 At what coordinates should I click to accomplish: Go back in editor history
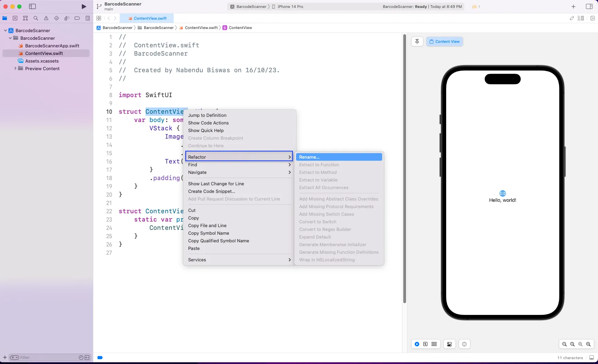tap(109, 18)
